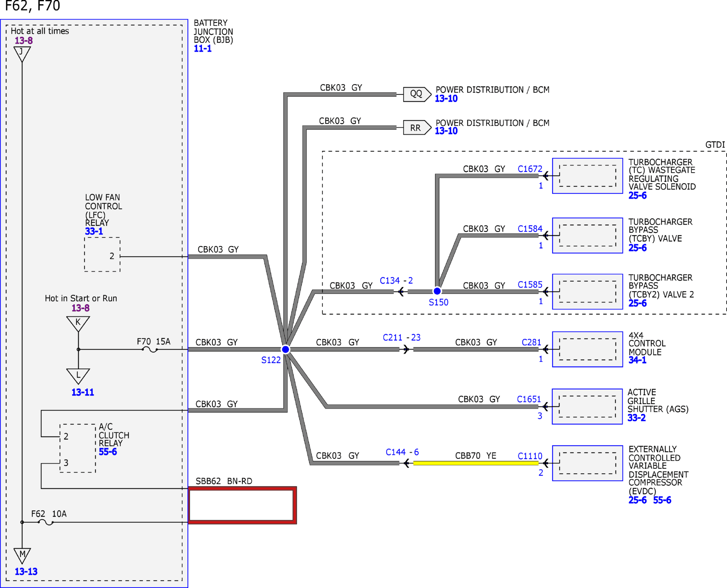Open the 55-6 A/C Clutch Relay link
Image resolution: width=727 pixels, height=588 pixels.
coord(108,452)
